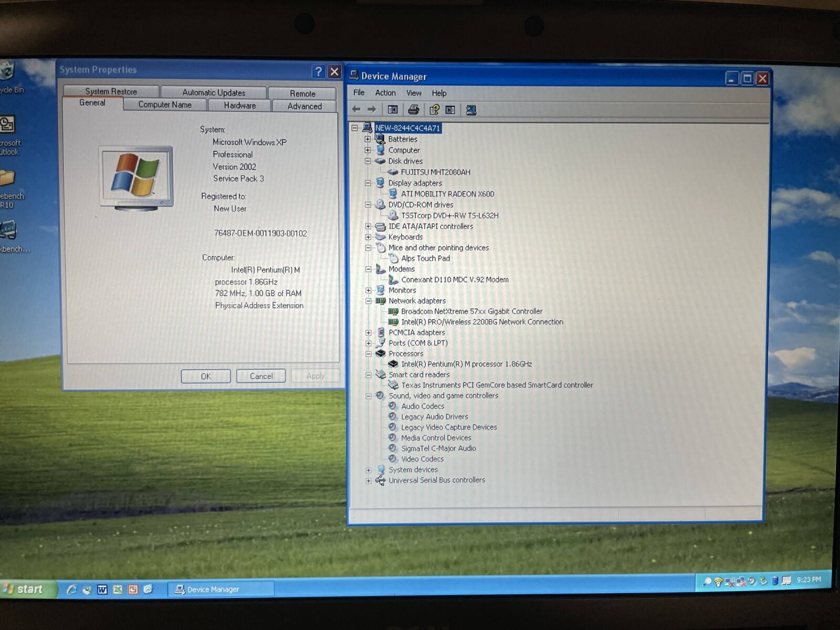Expand the PCMCIA adapters category
840x630 pixels.
click(x=368, y=332)
